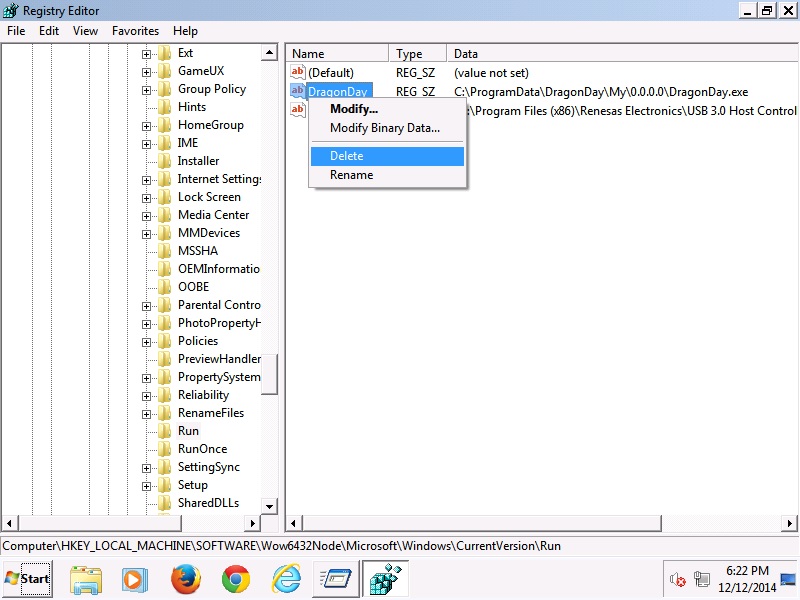
Task: Expand the Setup key
Action: pyautogui.click(x=146, y=486)
